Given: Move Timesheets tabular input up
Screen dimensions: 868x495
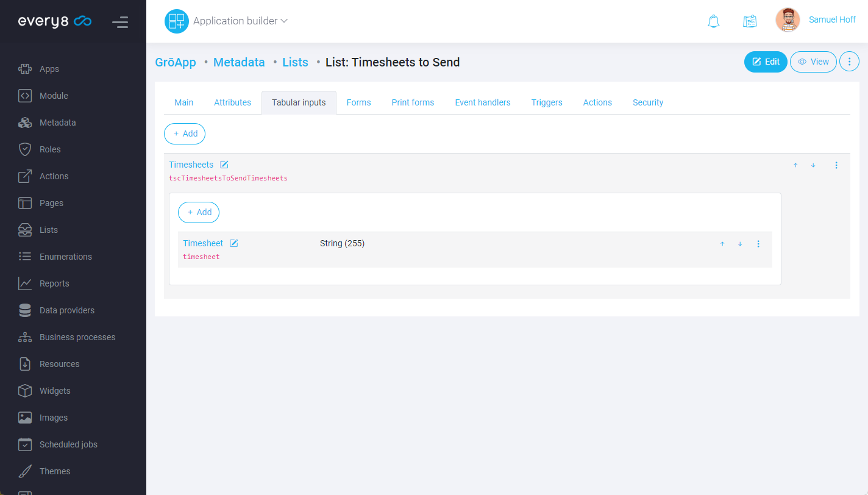Looking at the screenshot, I should [x=795, y=165].
